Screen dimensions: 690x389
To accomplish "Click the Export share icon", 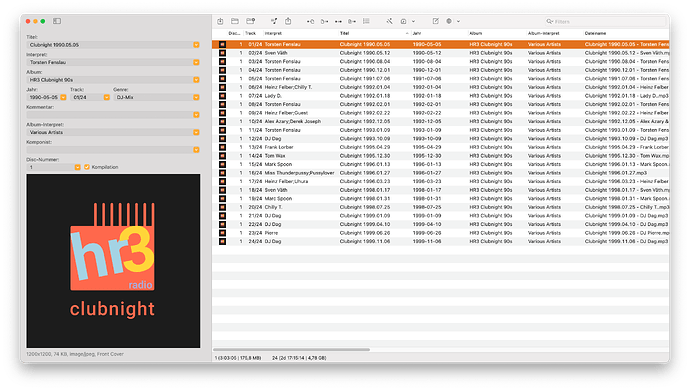I will pos(288,21).
